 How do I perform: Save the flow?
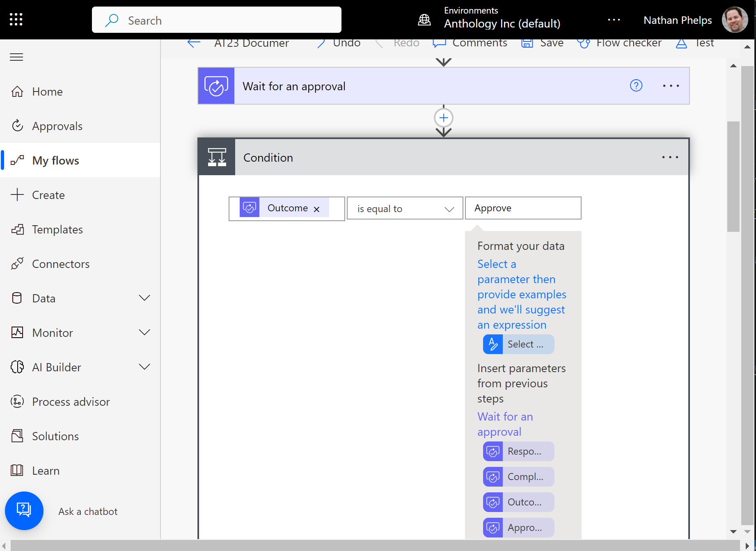(x=542, y=43)
